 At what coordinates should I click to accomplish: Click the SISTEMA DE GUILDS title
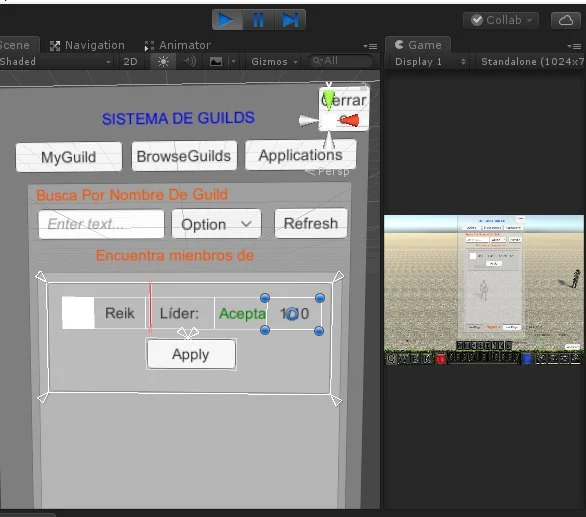(178, 119)
